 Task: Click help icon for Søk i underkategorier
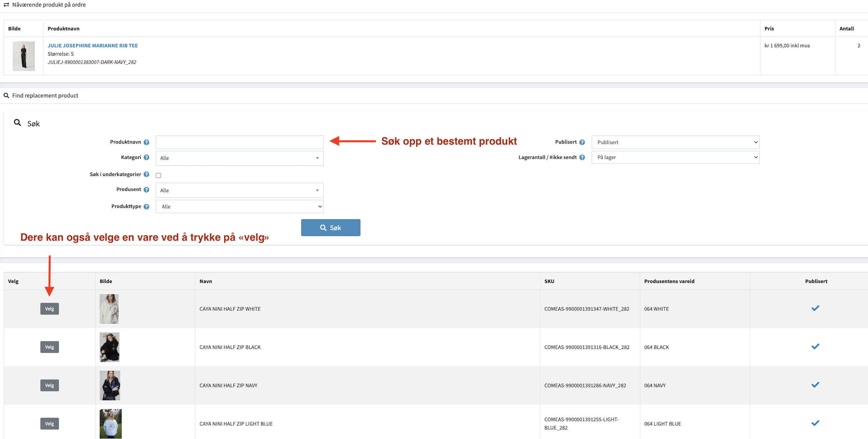[146, 174]
